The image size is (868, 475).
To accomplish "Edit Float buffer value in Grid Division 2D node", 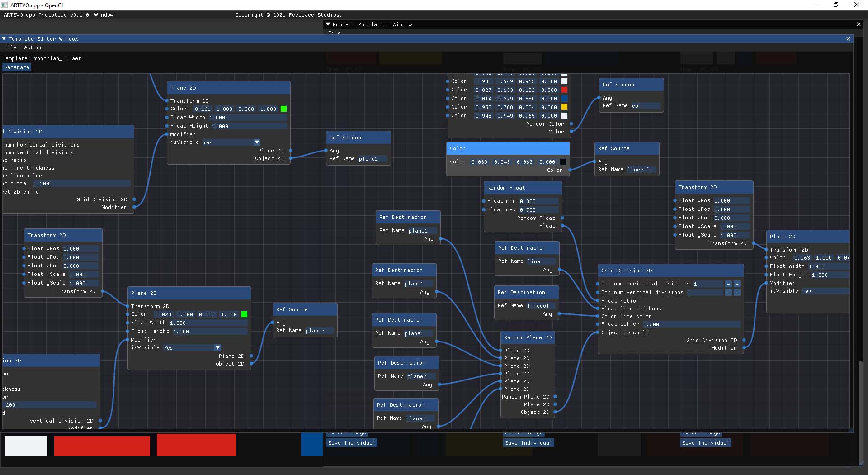I will [691, 324].
